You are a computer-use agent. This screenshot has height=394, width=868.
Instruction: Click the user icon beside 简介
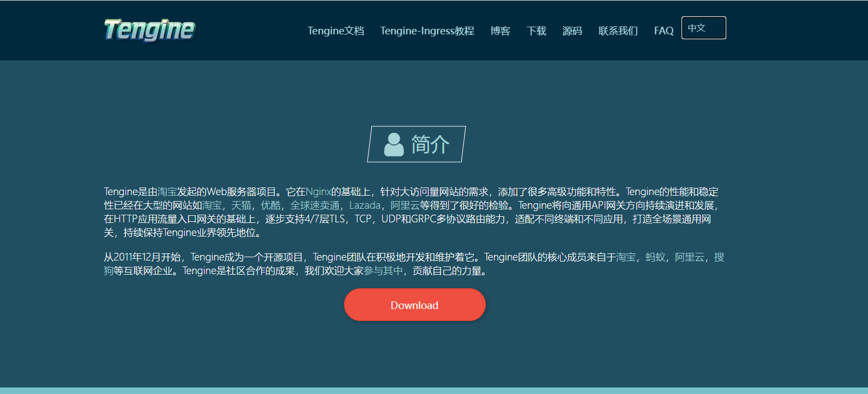point(394,144)
